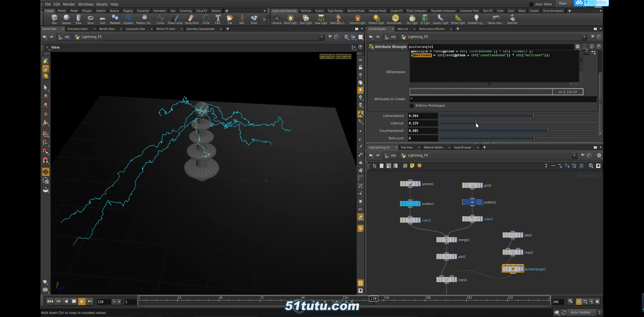Expand the network editor path dropdown

point(574,155)
